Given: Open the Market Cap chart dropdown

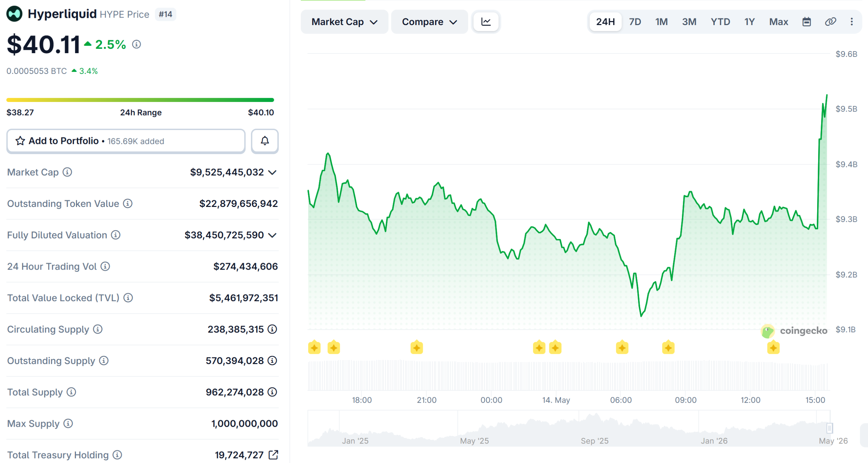Looking at the screenshot, I should (344, 22).
